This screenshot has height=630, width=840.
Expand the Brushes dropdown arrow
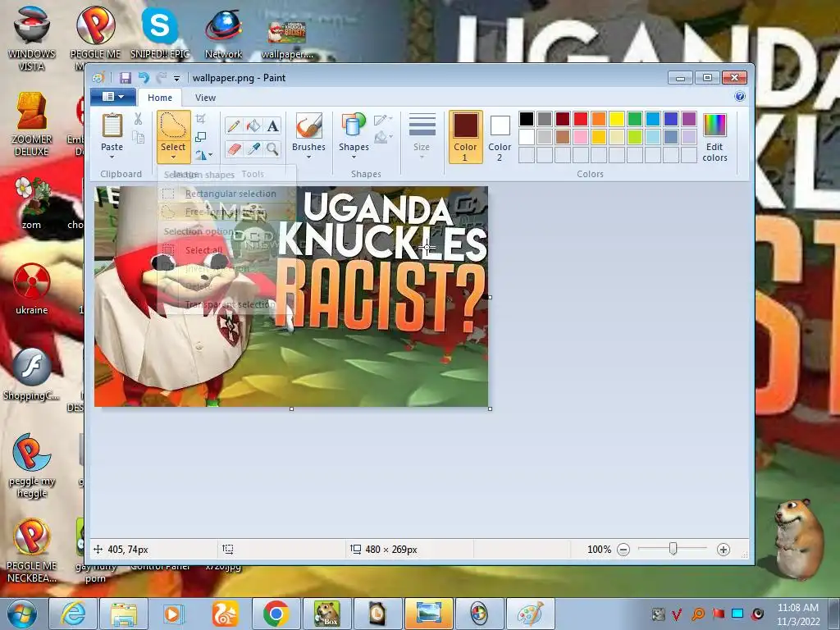(x=308, y=157)
